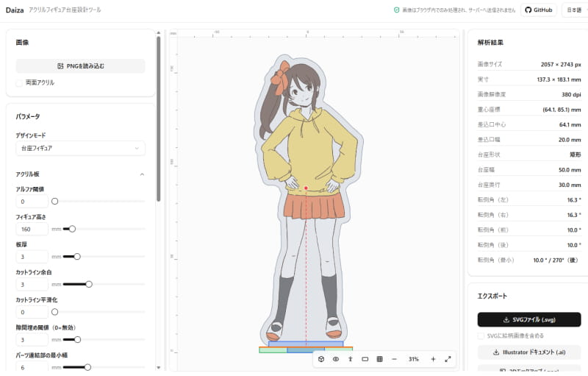Click the フィギュア高さ slider handle
The image size is (588, 376).
pos(72,229)
